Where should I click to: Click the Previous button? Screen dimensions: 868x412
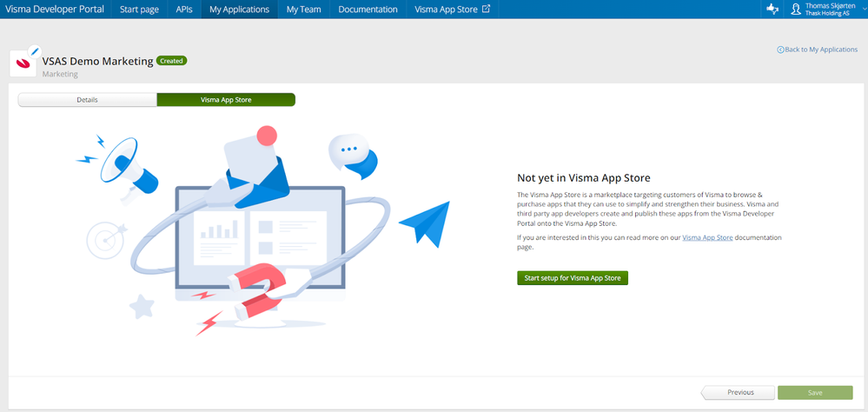click(738, 393)
